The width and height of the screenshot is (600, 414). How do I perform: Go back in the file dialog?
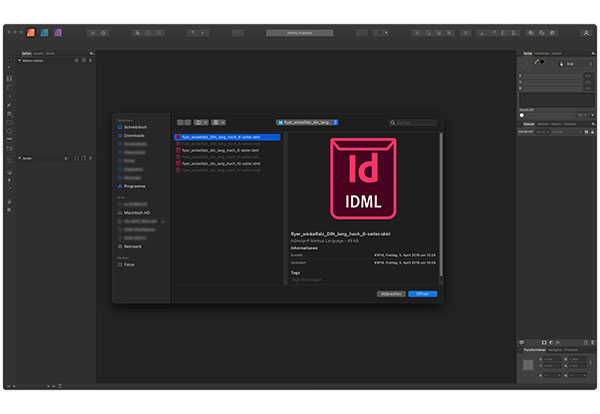180,122
